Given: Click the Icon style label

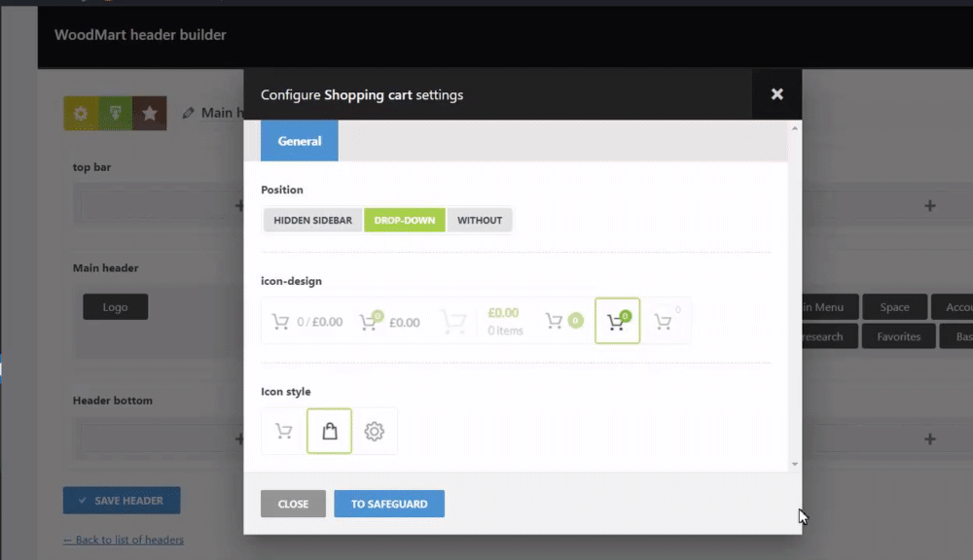Looking at the screenshot, I should pyautogui.click(x=285, y=391).
